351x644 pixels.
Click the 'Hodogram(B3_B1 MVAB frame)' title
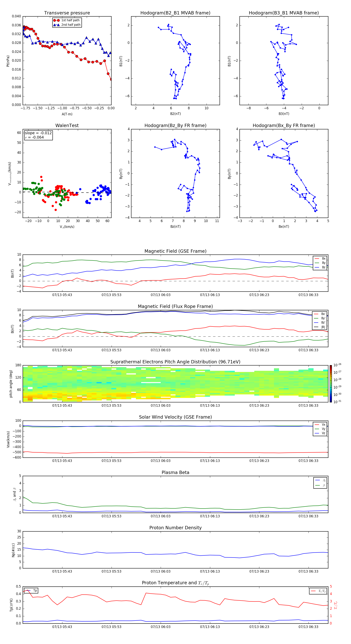pyautogui.click(x=284, y=13)
